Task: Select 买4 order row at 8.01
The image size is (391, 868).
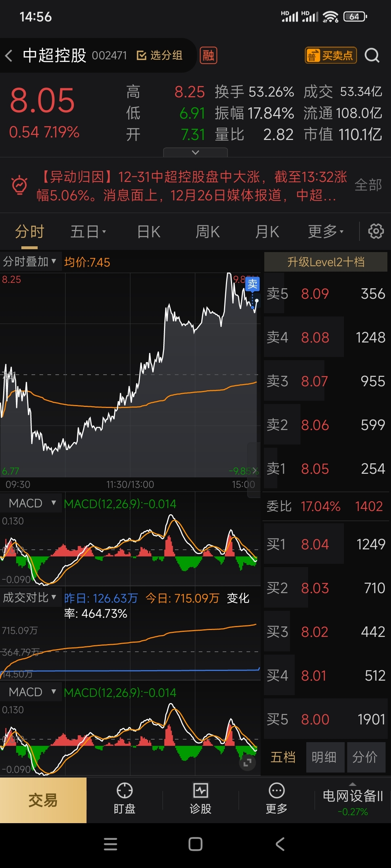Action: [x=326, y=676]
